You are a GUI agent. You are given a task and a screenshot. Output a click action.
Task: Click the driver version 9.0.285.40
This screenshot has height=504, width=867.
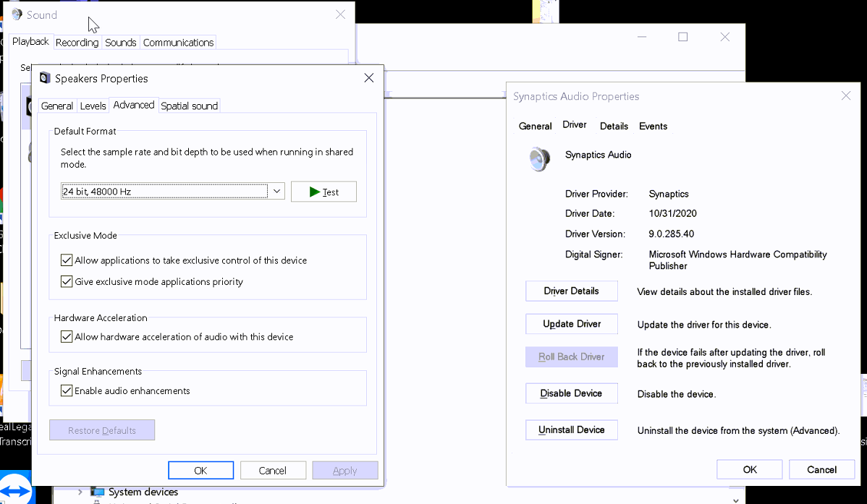click(672, 234)
